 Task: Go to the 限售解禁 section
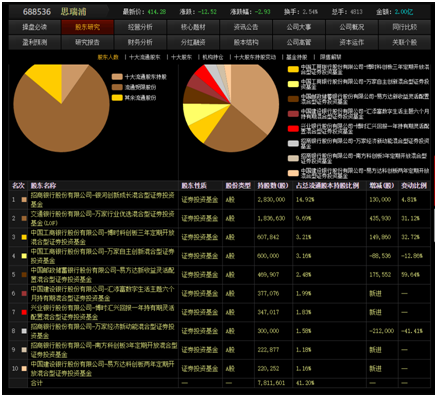[330, 57]
